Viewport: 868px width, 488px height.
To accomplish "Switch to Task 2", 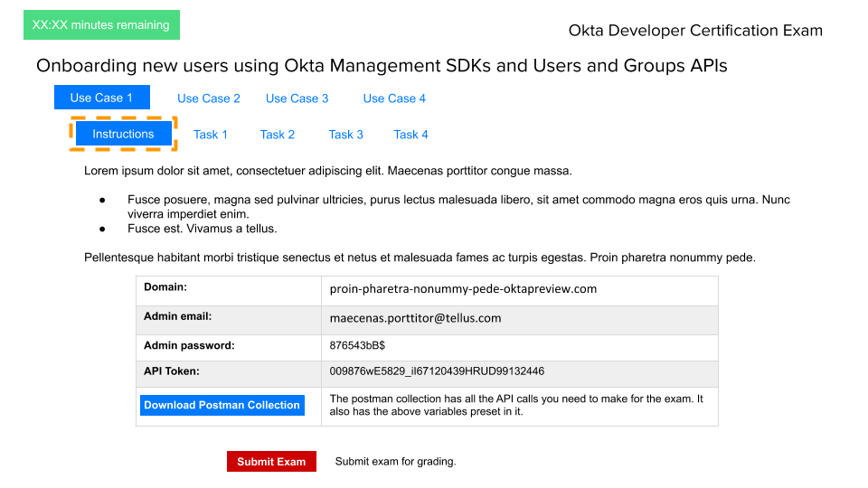I will point(278,135).
